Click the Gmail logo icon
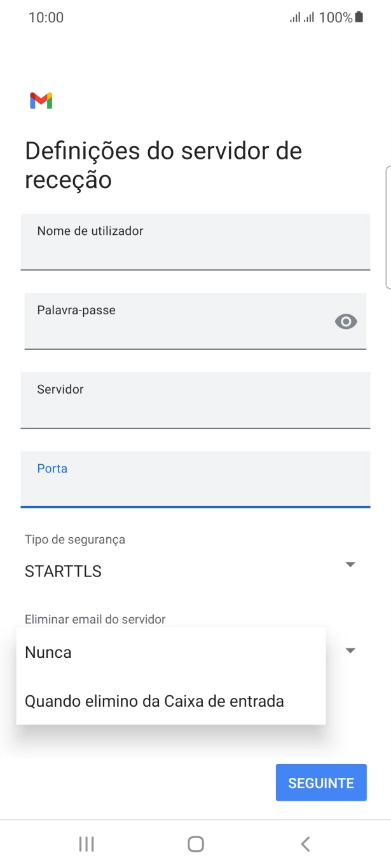Viewport: 391px width, 868px height. click(40, 100)
